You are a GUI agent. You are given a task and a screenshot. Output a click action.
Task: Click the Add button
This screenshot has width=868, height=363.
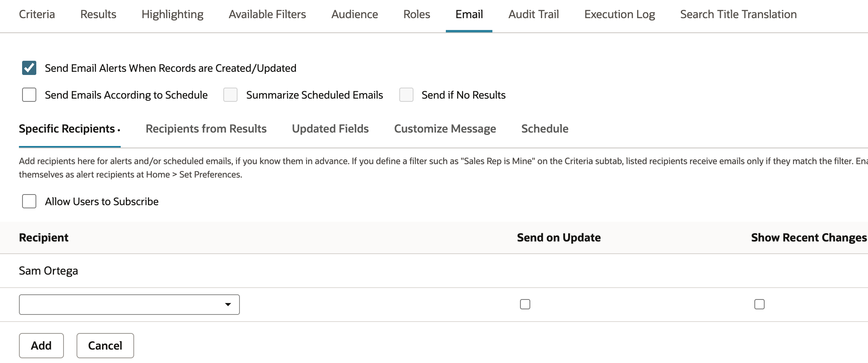41,346
